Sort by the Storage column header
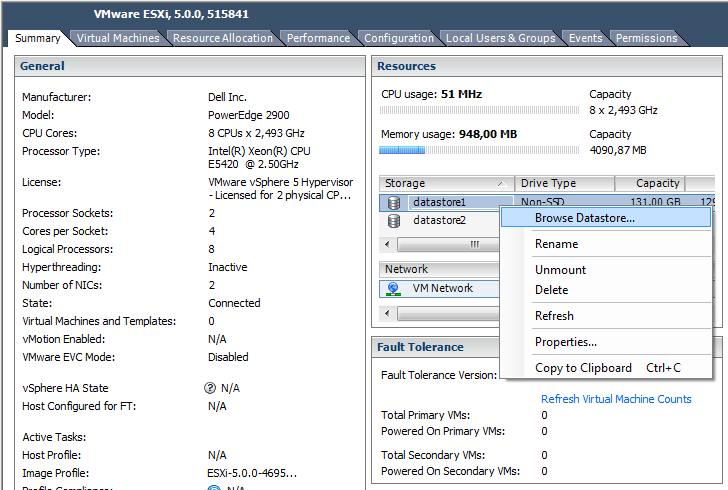This screenshot has width=728, height=490. (x=446, y=183)
